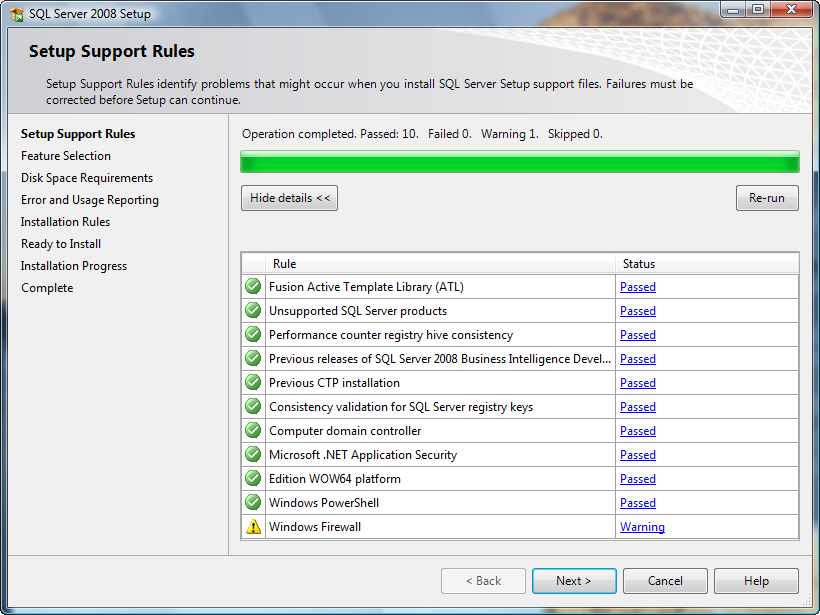Click check icon beside Consistency validation row
This screenshot has width=820, height=615.
click(x=253, y=407)
